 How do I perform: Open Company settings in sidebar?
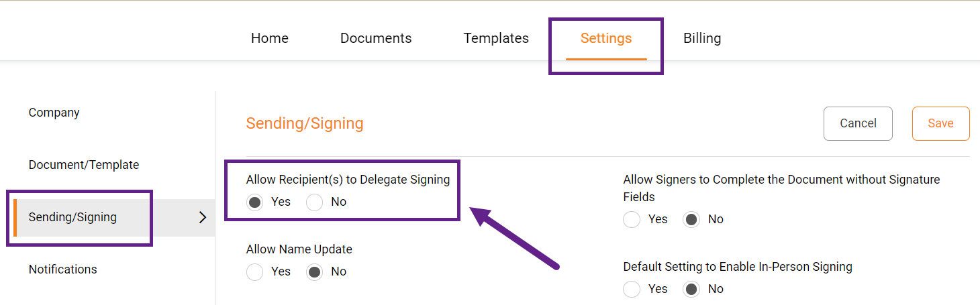[x=54, y=113]
